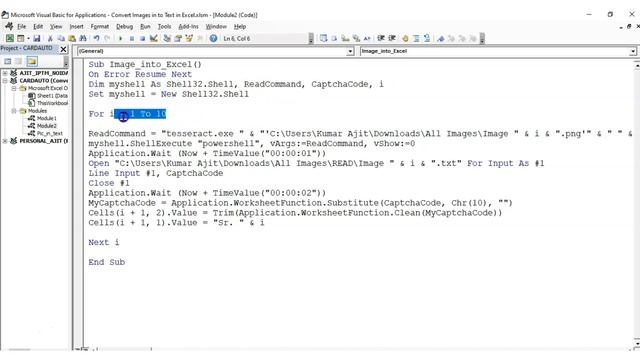This screenshot has width=640, height=360.
Task: Click the 'End Sub' code line
Action: pos(107,262)
